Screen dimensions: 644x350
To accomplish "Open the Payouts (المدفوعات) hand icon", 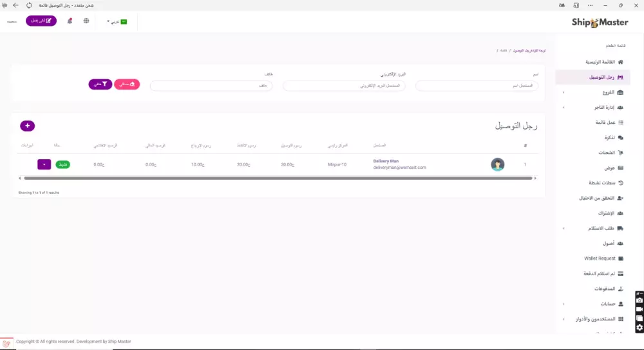I will [621, 289].
